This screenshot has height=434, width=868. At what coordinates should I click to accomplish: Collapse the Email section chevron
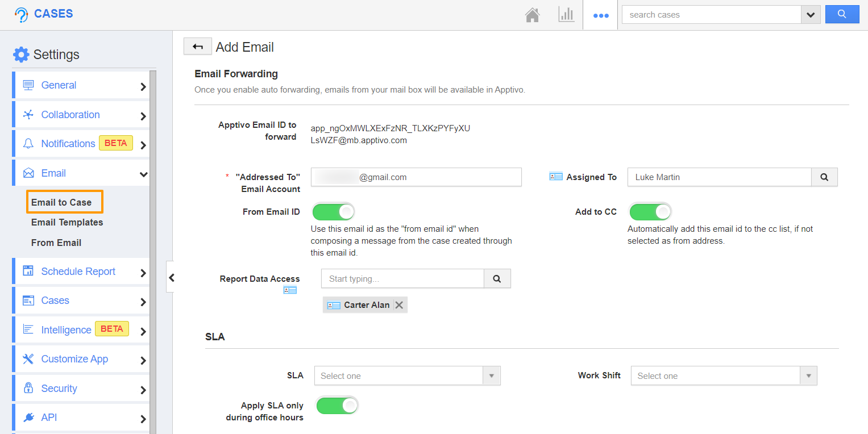143,174
